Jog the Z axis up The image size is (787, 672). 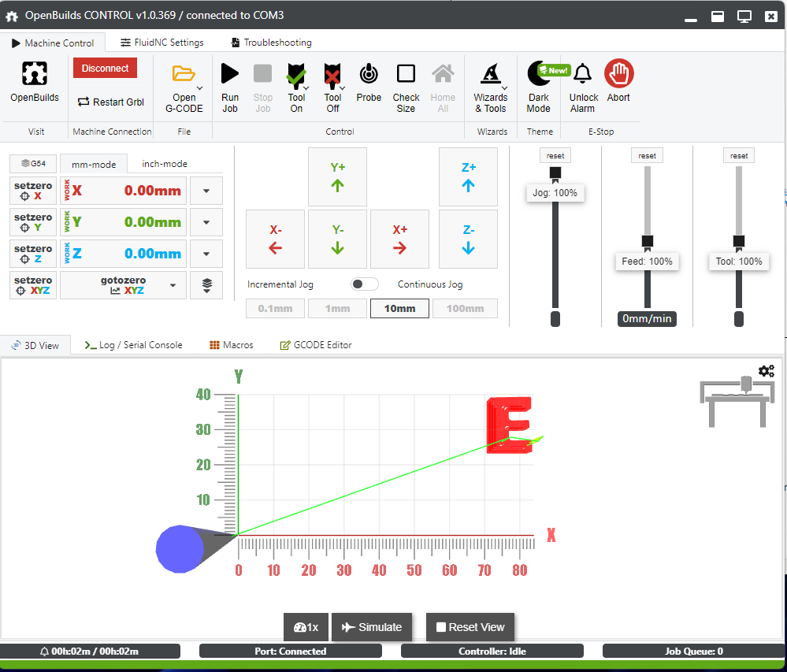[468, 176]
